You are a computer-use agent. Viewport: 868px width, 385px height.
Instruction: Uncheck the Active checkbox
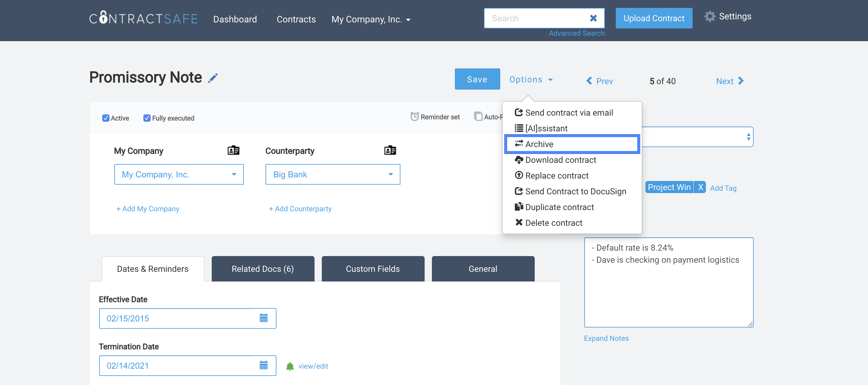(x=106, y=118)
